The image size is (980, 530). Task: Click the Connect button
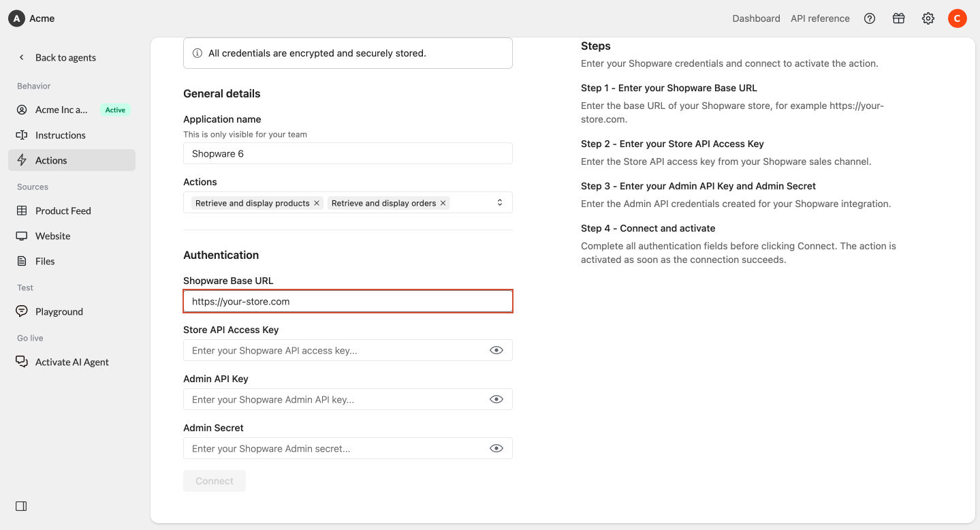click(x=215, y=481)
